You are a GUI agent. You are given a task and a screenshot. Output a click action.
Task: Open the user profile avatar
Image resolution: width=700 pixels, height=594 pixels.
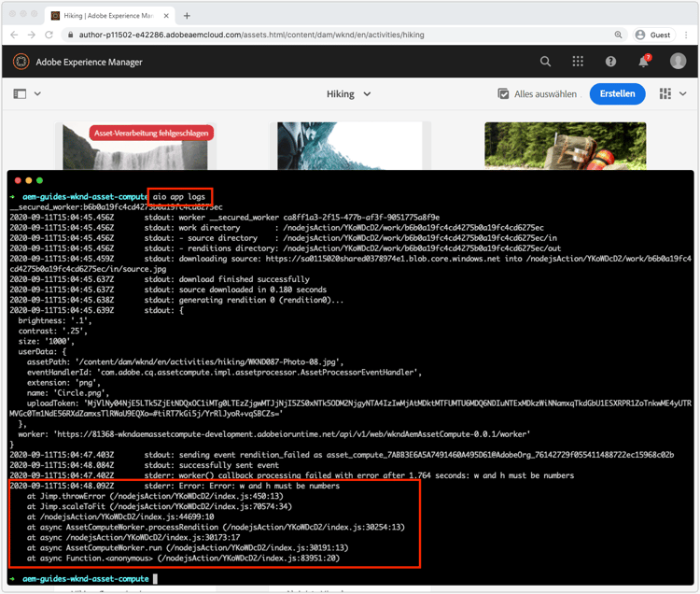[678, 62]
